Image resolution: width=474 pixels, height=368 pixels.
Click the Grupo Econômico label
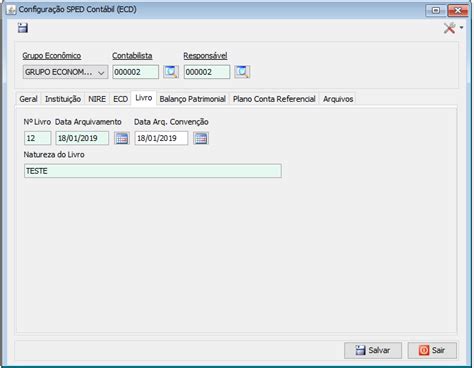[52, 56]
